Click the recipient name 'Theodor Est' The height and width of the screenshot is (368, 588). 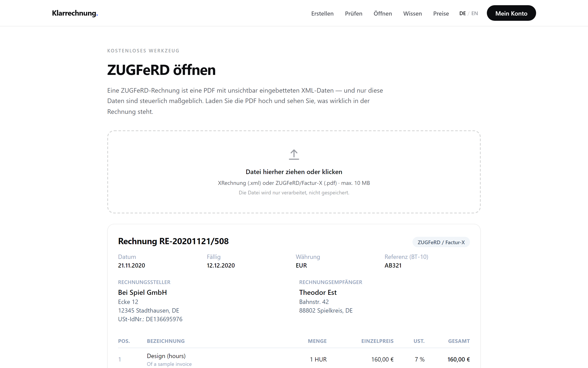(x=318, y=292)
